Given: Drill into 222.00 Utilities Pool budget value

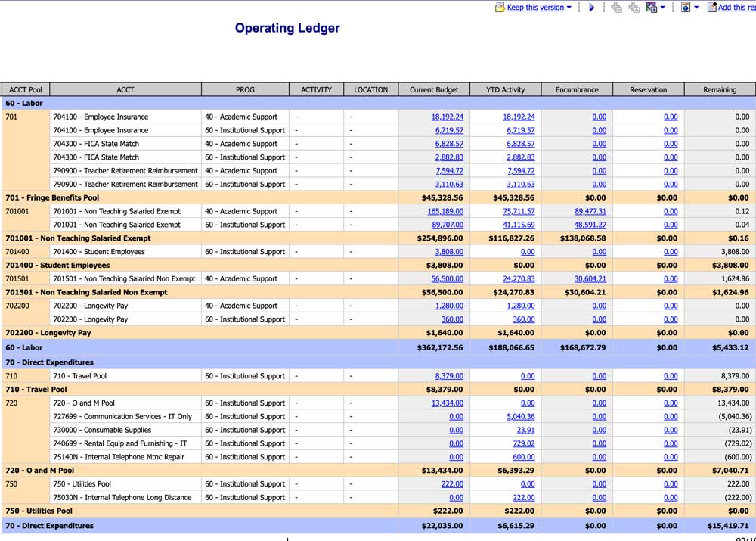Looking at the screenshot, I should point(451,483).
